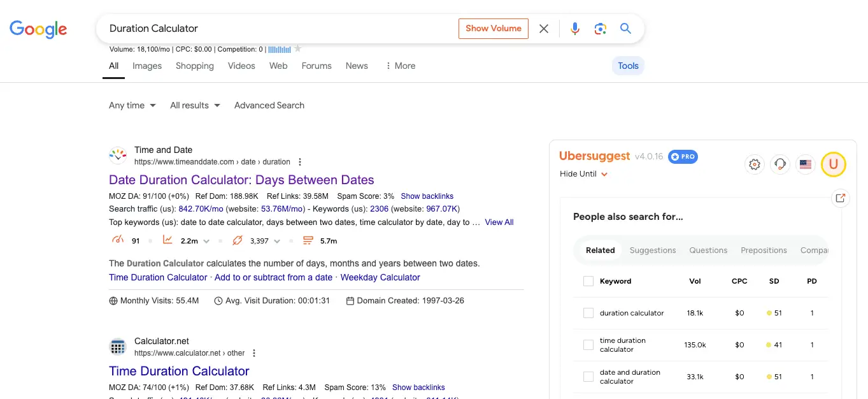The width and height of the screenshot is (868, 399).
Task: Click the globe icon beside Monthly Visits
Action: click(113, 301)
